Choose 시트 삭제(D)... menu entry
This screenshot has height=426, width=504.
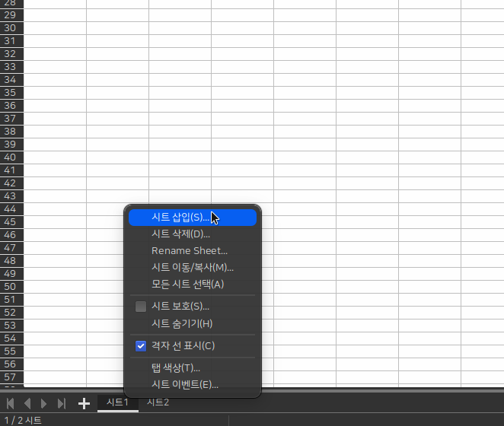click(180, 234)
